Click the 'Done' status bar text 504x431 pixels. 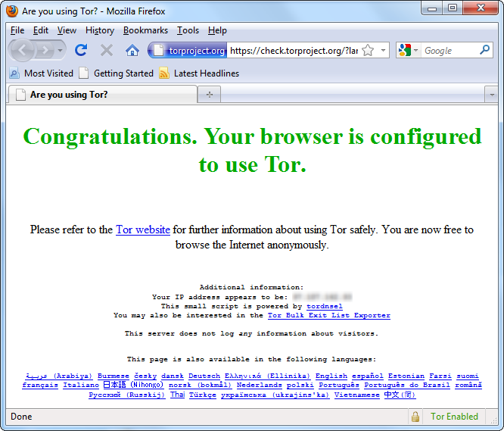point(21,417)
